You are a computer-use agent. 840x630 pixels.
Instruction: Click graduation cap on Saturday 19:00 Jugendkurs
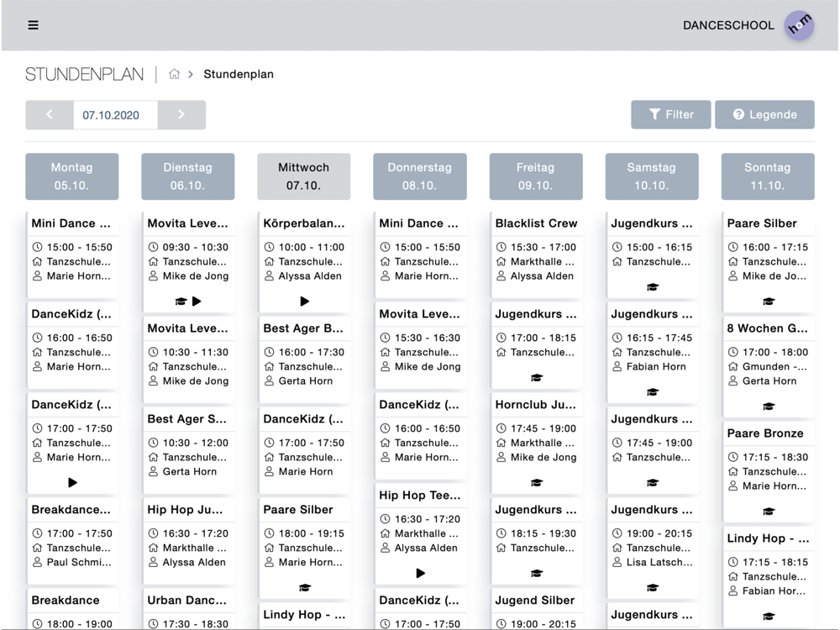pyautogui.click(x=652, y=588)
